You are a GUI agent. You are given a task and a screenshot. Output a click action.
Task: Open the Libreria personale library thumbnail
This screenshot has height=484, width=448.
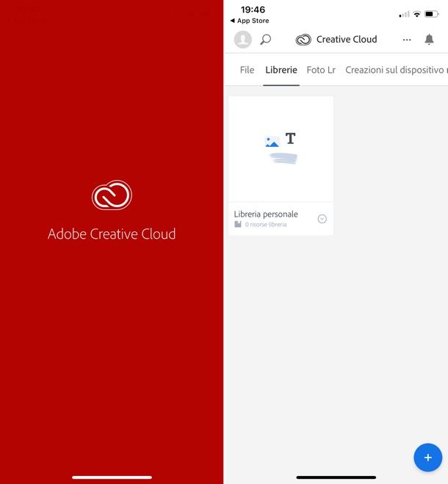pyautogui.click(x=281, y=149)
